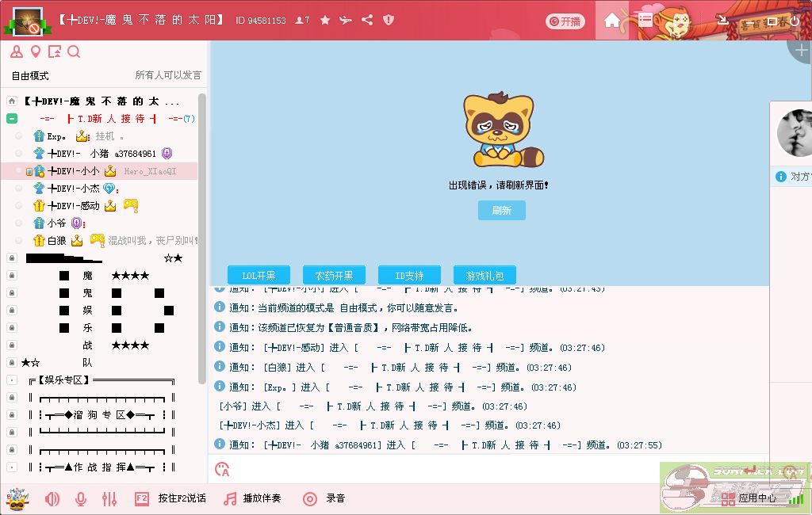Open the shield security icon
The height and width of the screenshot is (515, 812).
[x=389, y=21]
